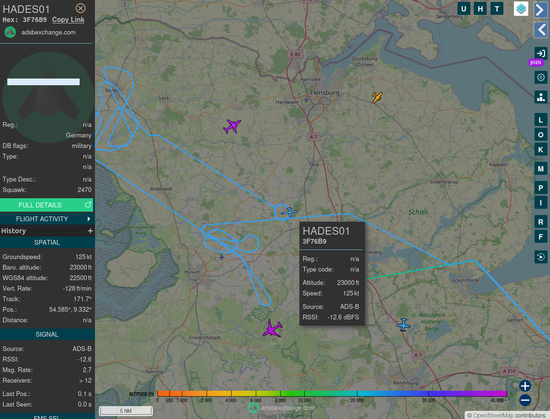
Task: Select the large magenta aircraft near Friedrichstadt
Action: click(272, 329)
